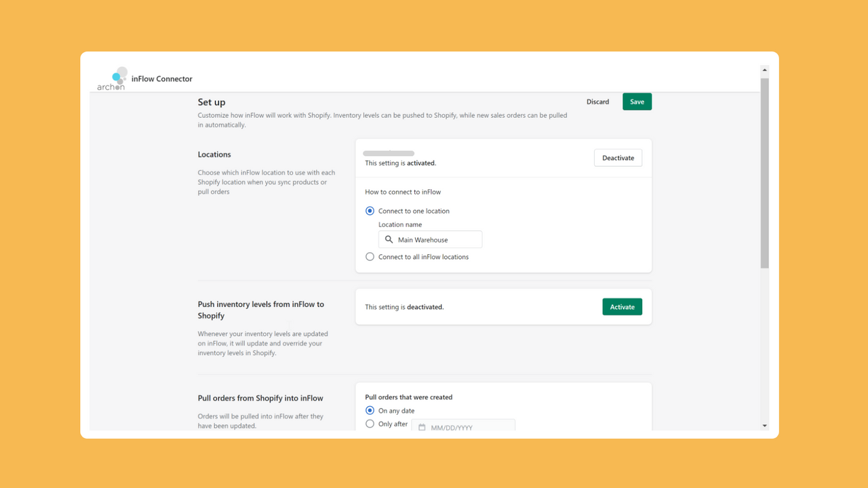Screen dimensions: 868x488
Task: Click the search icon in Location name field
Action: (389, 240)
